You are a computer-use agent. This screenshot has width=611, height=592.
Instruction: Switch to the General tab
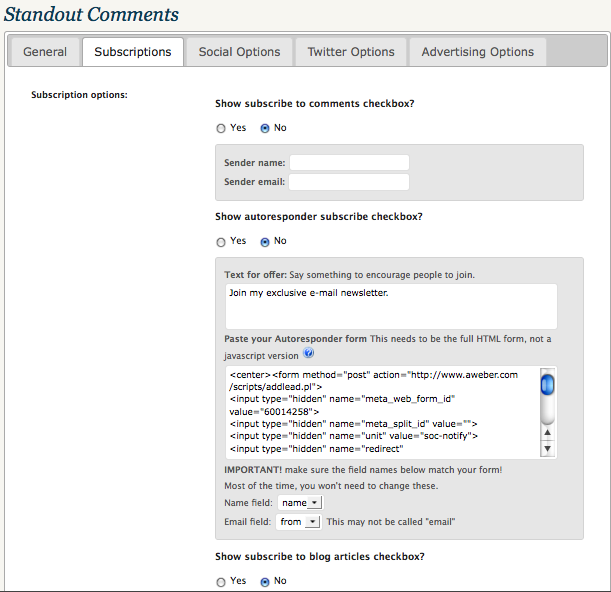click(x=45, y=52)
